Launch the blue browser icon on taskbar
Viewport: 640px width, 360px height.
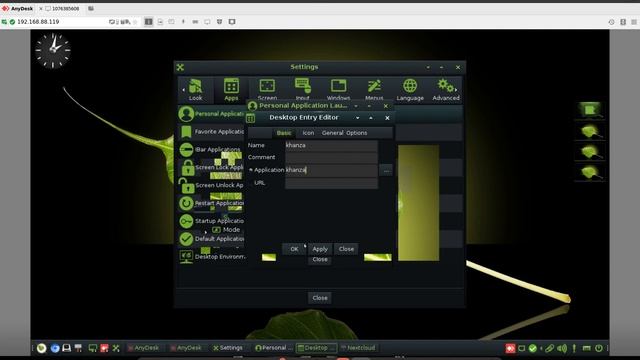point(55,348)
